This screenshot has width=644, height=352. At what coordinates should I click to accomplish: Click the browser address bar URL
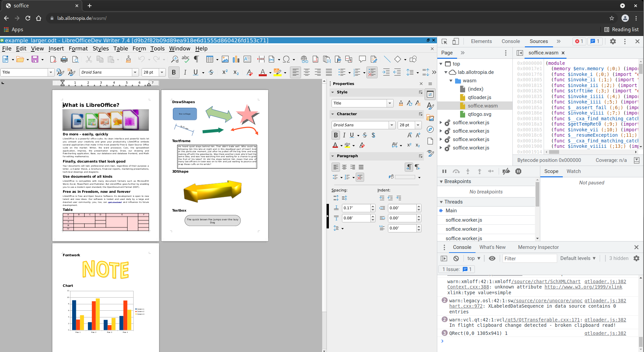point(82,18)
